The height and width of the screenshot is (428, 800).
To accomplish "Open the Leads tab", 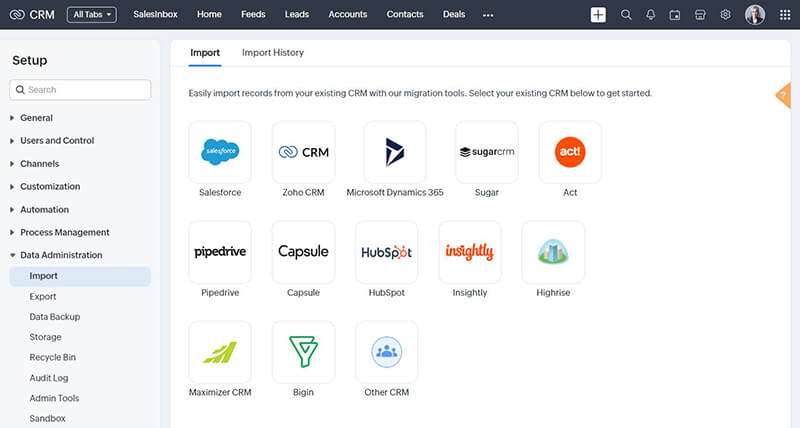I will (297, 14).
